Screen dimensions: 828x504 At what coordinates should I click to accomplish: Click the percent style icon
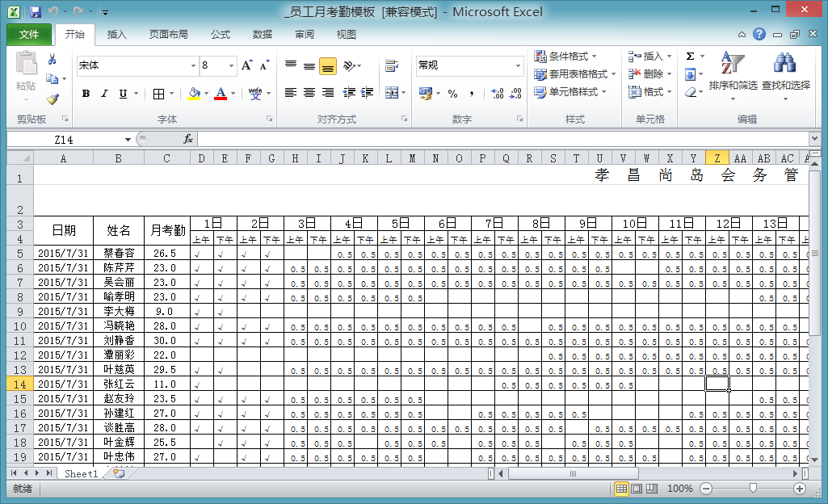[x=452, y=94]
